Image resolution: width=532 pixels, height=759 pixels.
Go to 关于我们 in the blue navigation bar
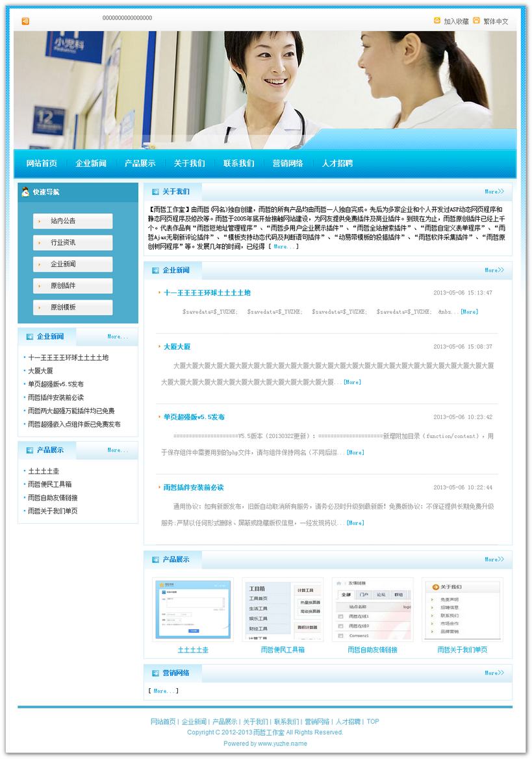pos(189,163)
